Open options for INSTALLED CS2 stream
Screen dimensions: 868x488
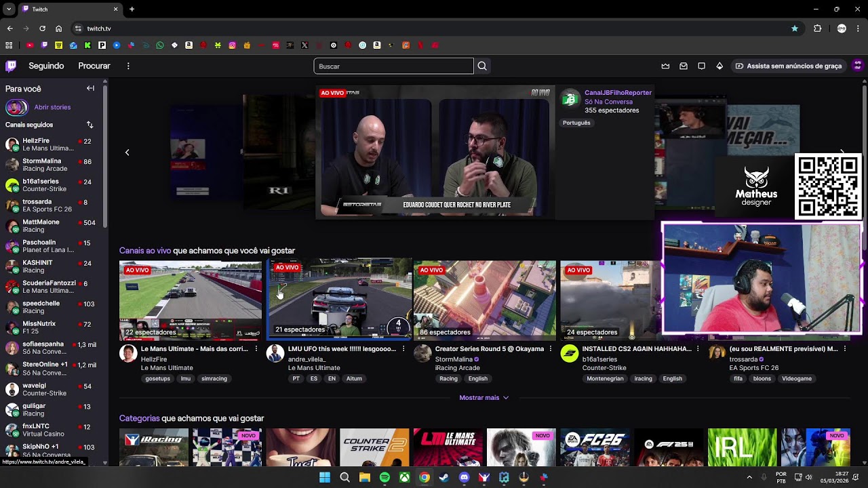coord(697,349)
